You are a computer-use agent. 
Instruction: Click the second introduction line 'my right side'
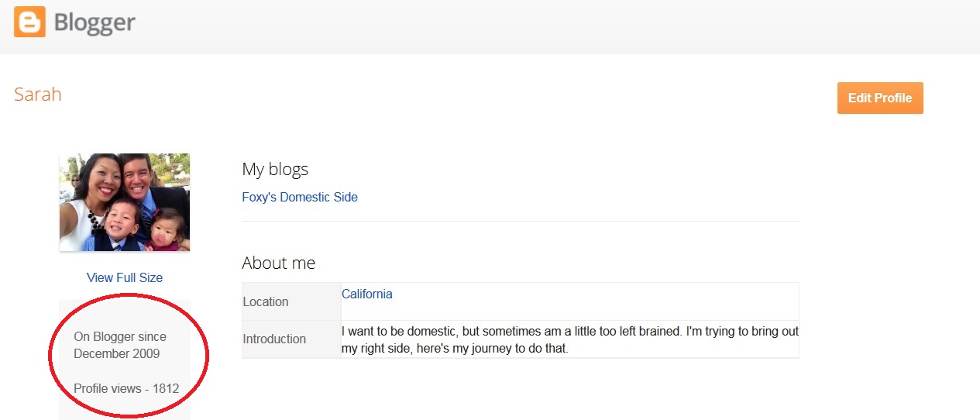[x=455, y=349]
